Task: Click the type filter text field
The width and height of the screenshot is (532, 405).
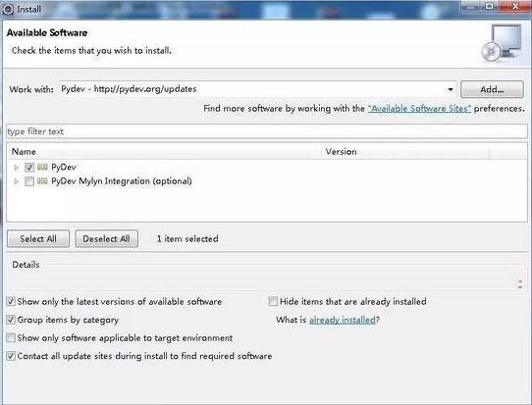Action: click(267, 131)
